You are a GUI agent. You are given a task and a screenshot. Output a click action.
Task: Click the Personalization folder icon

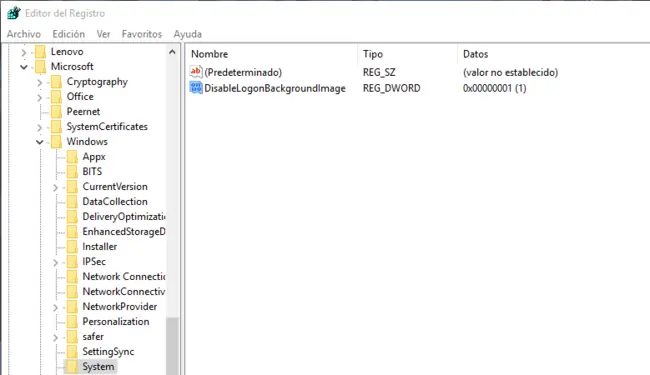click(x=72, y=322)
